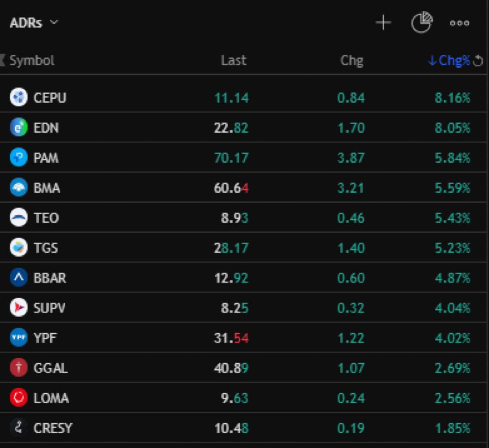Sort by the Chg column header
This screenshot has width=489, height=448.
coord(352,61)
